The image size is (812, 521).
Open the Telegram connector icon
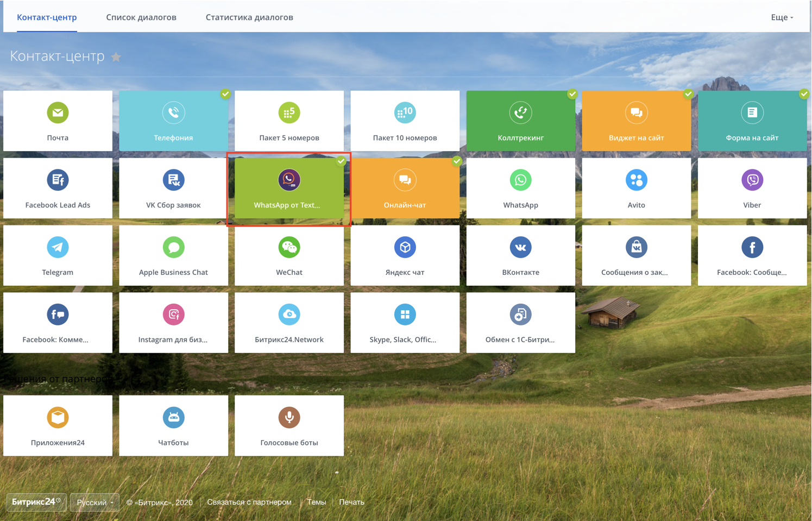tap(58, 247)
